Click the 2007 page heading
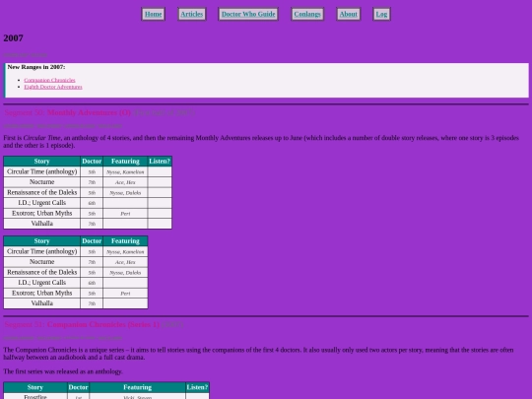Viewport: 532px width, 399px height. [x=13, y=38]
